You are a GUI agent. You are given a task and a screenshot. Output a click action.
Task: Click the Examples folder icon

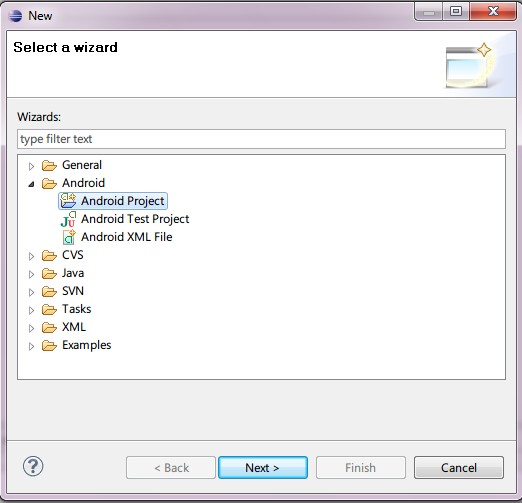tap(49, 345)
